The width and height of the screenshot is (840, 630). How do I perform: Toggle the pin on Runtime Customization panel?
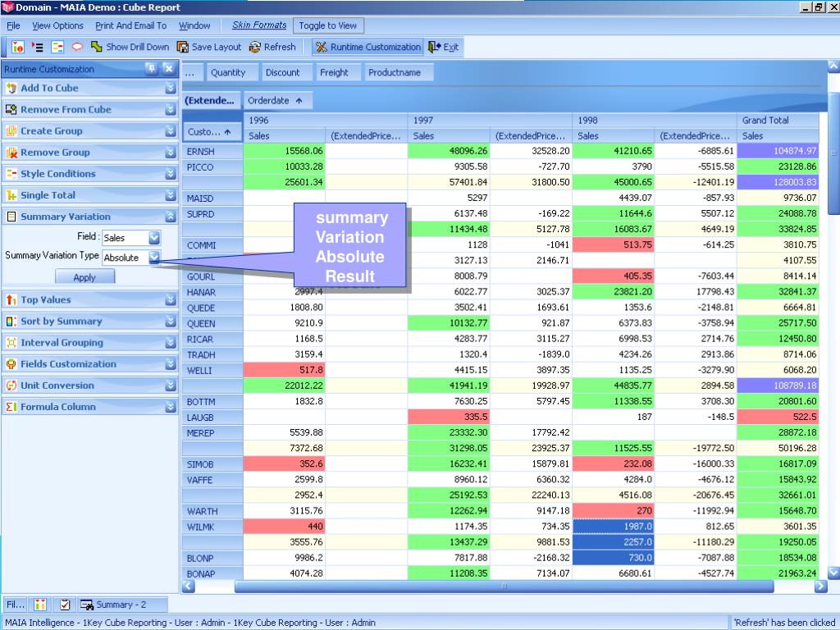point(151,69)
